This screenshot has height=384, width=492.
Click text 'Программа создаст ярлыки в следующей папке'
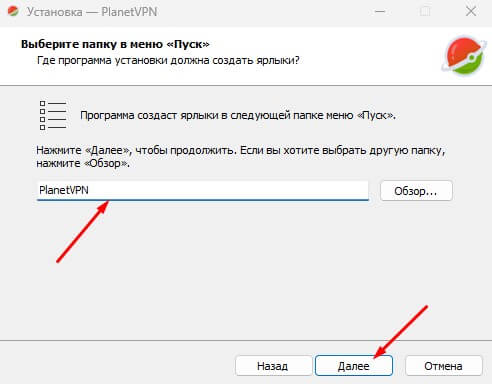point(202,115)
